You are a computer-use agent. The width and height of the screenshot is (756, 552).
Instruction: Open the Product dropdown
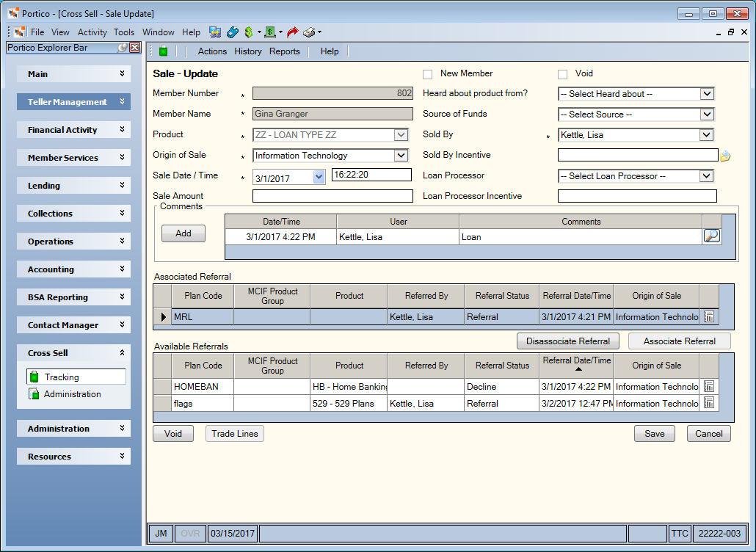tap(401, 135)
